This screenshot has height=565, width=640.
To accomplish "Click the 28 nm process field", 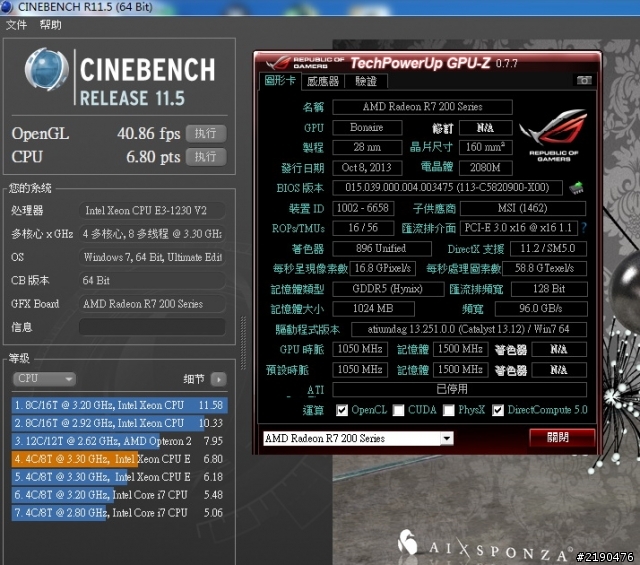I will click(x=367, y=147).
